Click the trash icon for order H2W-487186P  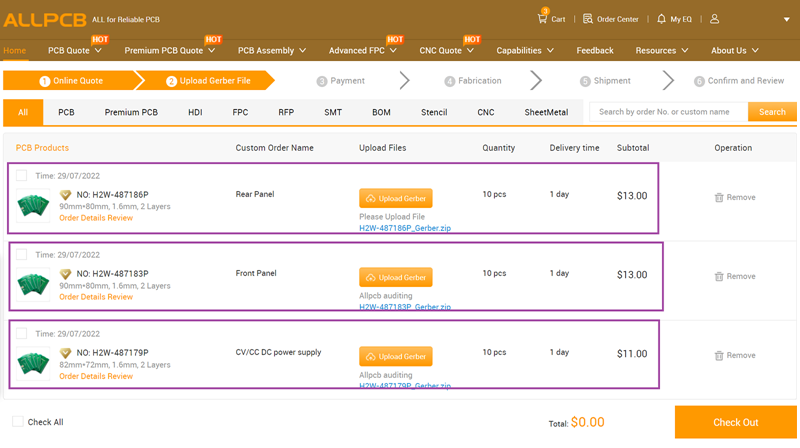[719, 197]
